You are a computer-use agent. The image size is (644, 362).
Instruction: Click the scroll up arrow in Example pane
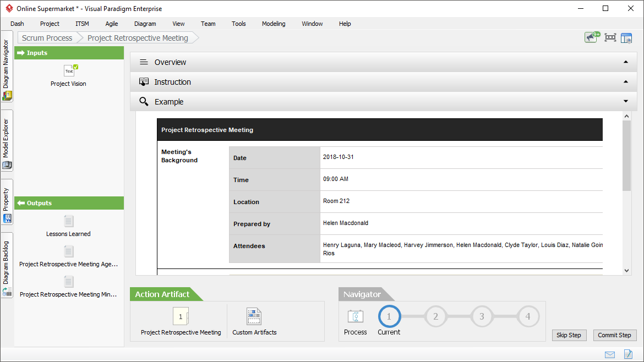626,116
